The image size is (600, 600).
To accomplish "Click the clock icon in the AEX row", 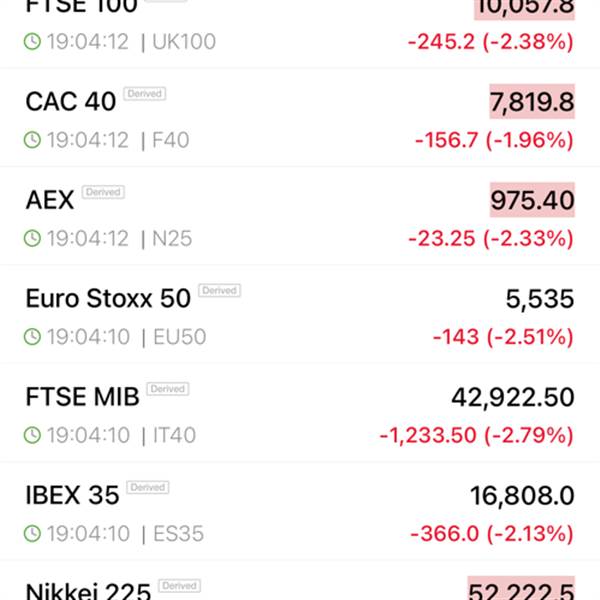I will [33, 238].
